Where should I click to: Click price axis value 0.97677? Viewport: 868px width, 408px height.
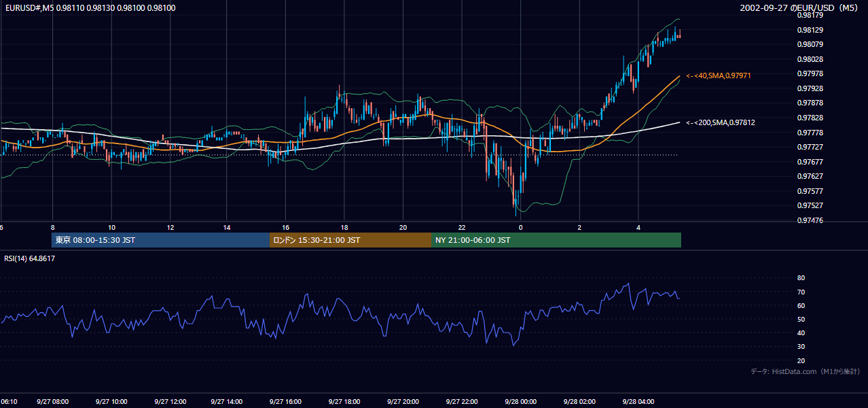click(810, 162)
